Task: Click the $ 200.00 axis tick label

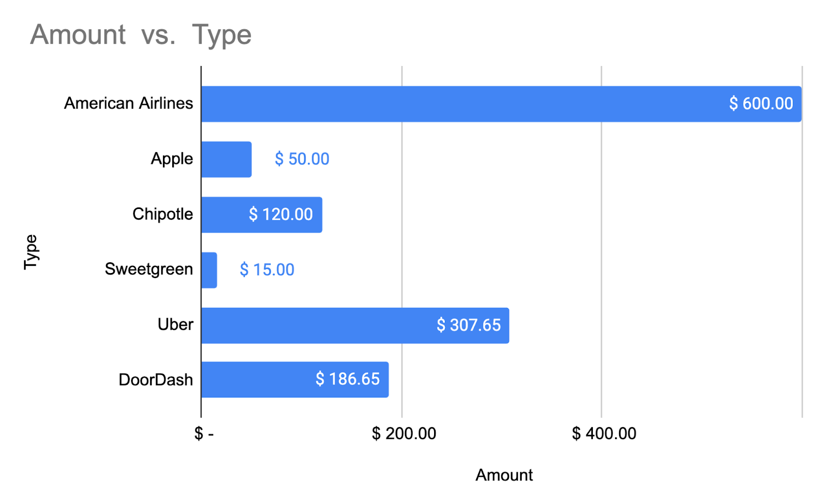Action: pyautogui.click(x=403, y=434)
